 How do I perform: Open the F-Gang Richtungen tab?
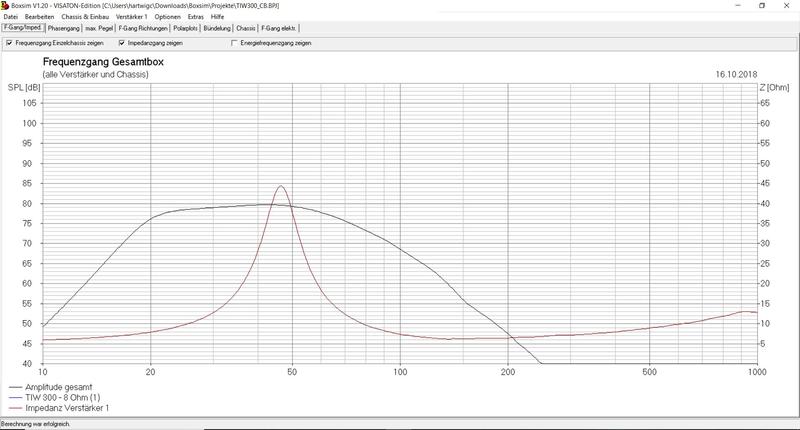click(x=147, y=29)
